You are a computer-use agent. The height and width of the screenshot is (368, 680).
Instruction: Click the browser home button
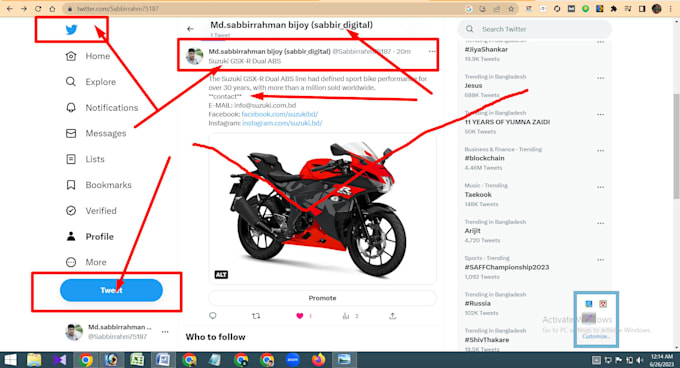(52, 9)
